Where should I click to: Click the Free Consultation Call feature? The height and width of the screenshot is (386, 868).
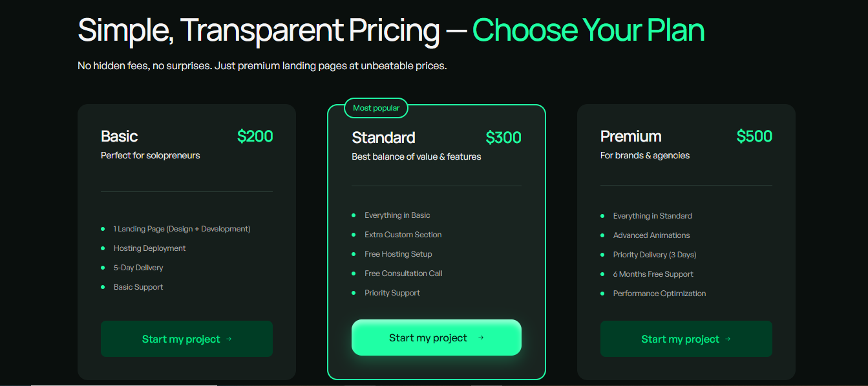click(403, 273)
